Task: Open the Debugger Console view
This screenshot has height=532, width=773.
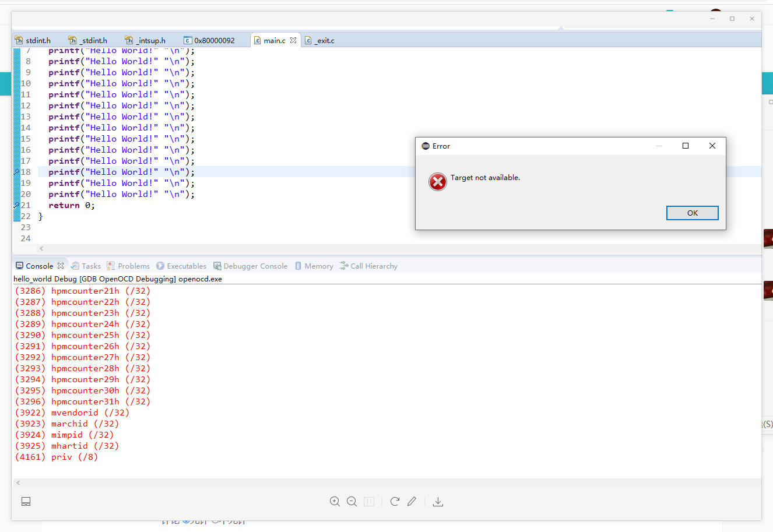Action: 251,266
